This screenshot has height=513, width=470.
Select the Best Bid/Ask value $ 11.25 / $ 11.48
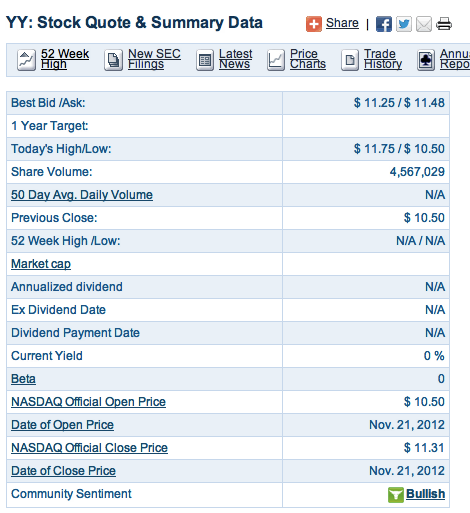tap(399, 103)
